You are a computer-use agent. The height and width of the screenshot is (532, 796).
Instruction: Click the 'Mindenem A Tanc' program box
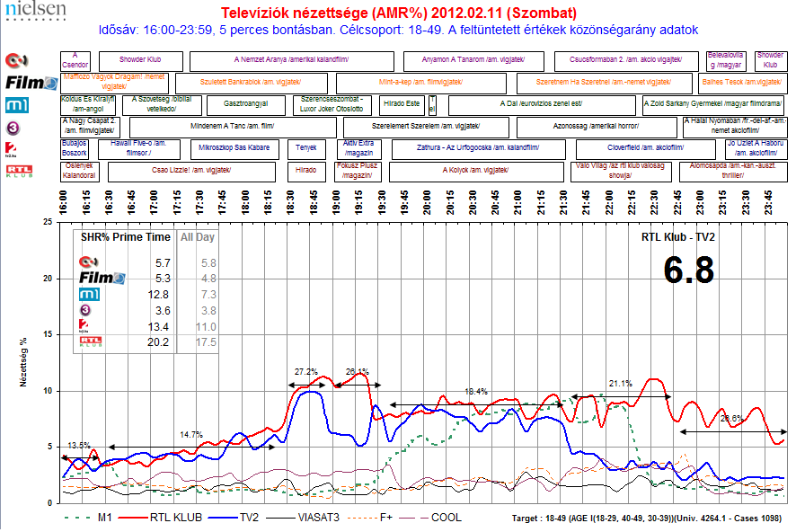[233, 128]
